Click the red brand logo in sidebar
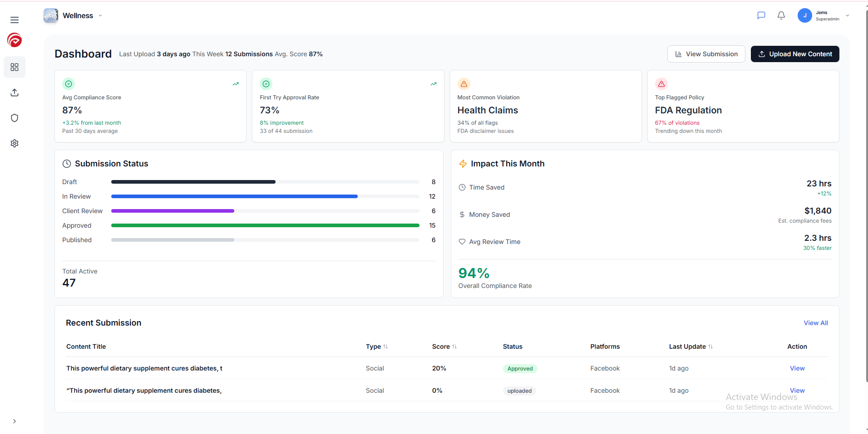 pyautogui.click(x=15, y=40)
